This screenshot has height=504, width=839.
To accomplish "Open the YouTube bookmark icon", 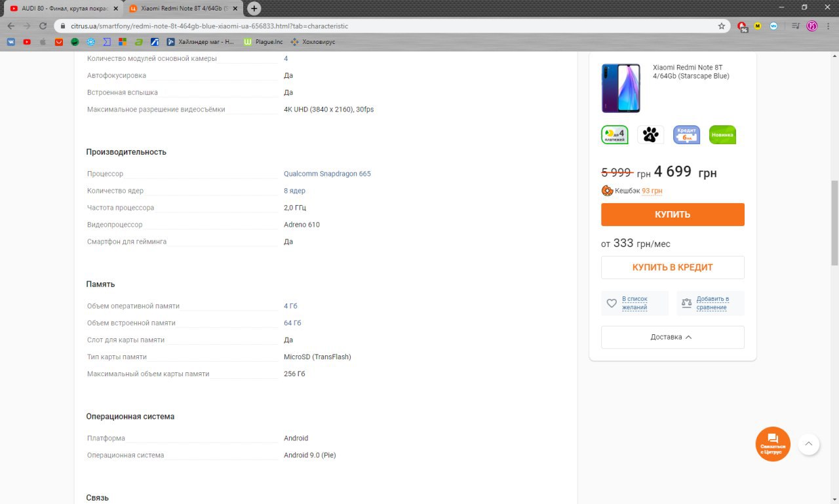I will click(x=27, y=42).
